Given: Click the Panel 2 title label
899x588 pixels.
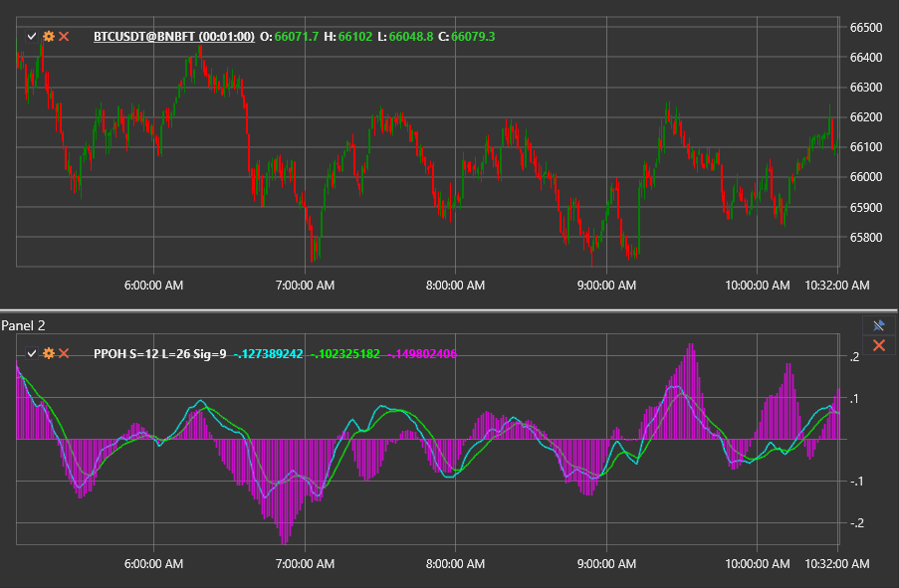Looking at the screenshot, I should [x=23, y=325].
